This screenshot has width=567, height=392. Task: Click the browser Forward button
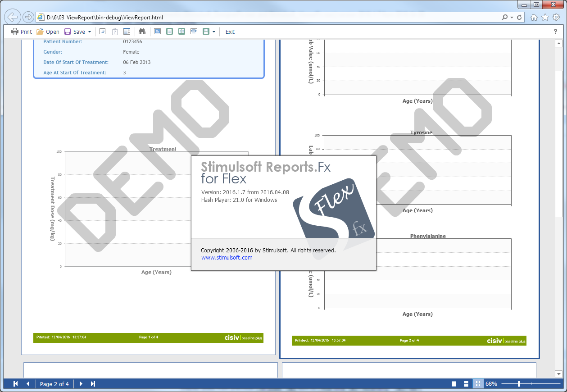28,17
